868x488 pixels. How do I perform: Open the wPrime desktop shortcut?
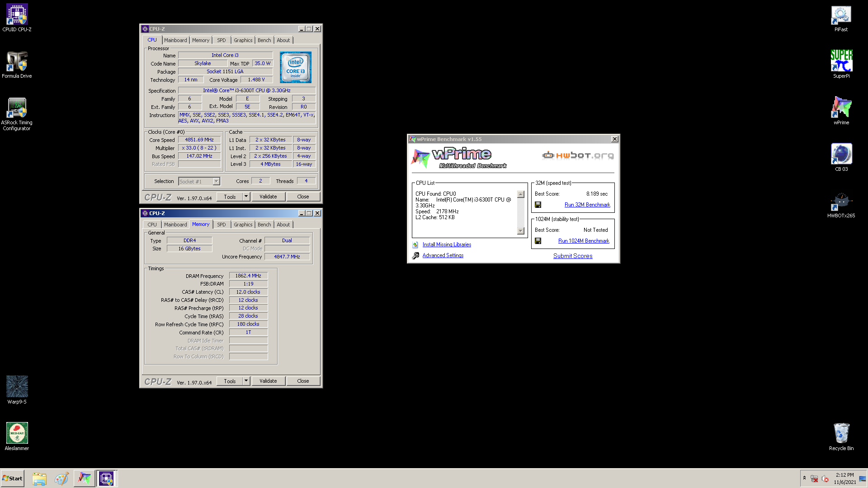(x=841, y=111)
